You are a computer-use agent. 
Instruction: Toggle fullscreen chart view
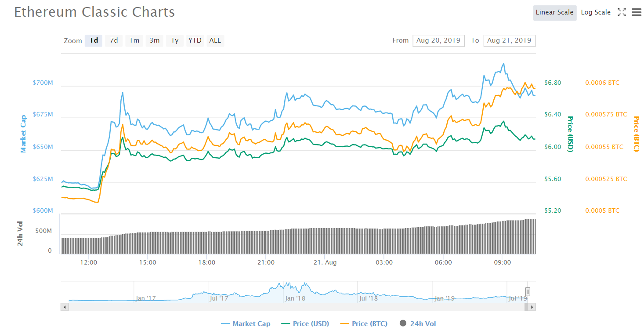tap(622, 12)
